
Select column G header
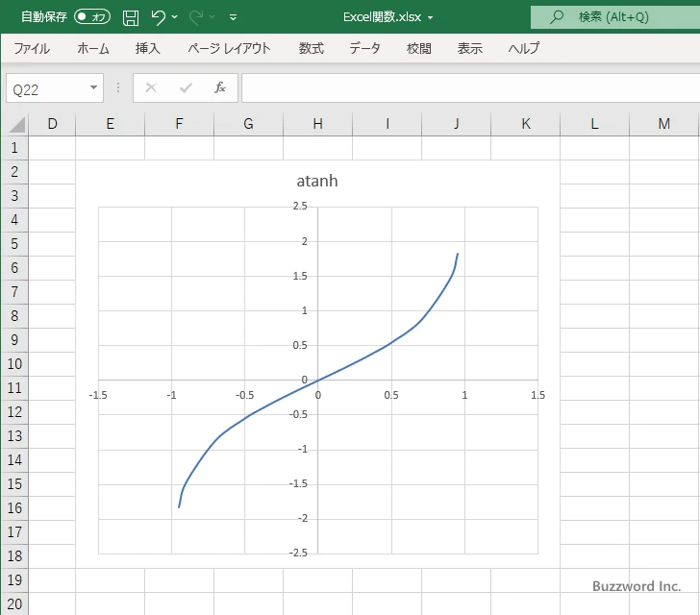click(248, 124)
